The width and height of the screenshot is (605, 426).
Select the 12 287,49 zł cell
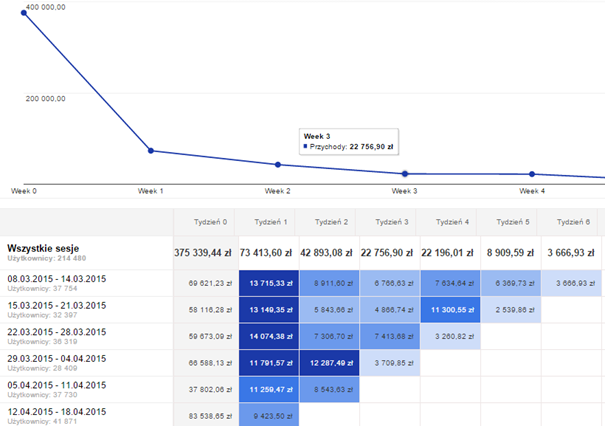click(329, 364)
